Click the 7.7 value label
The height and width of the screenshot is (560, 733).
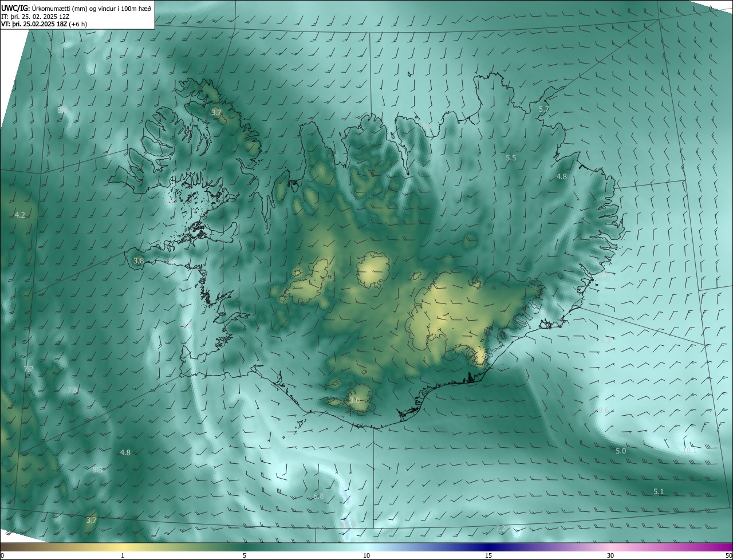pos(28,369)
